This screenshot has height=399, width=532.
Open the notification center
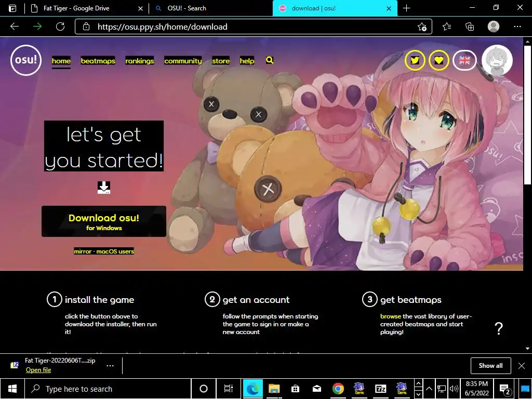pyautogui.click(x=505, y=389)
